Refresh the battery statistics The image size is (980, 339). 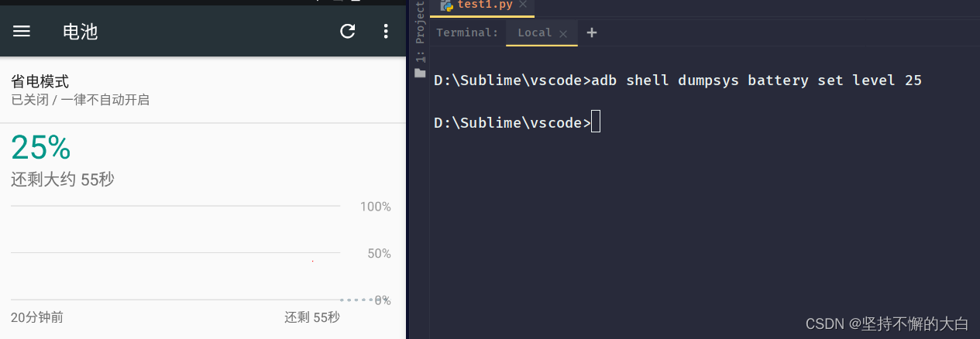tap(348, 31)
